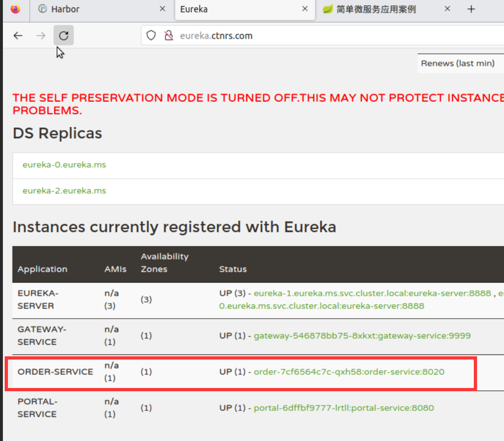504x441 pixels.
Task: Close the Harbor tab
Action: click(163, 9)
